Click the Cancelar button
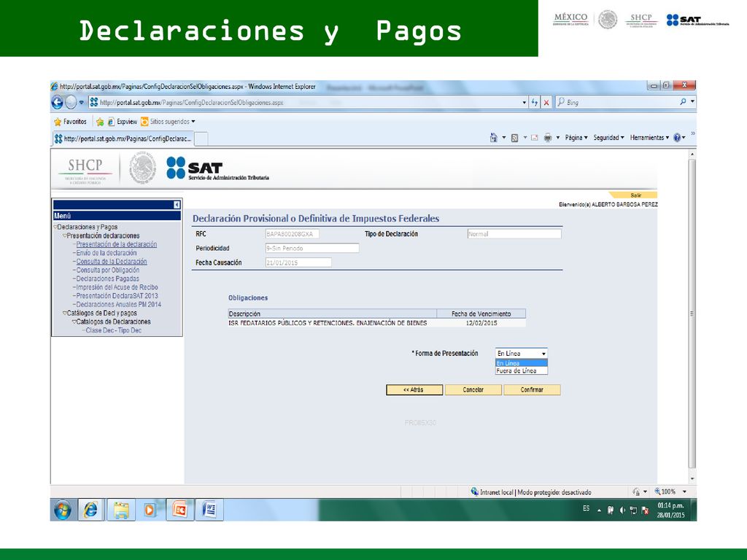The image size is (747, 560). (473, 389)
